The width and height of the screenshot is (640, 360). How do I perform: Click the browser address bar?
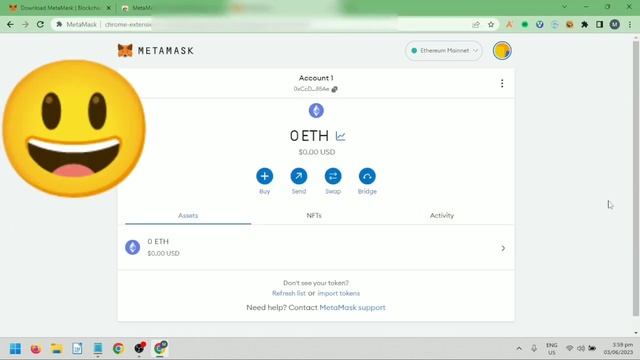(x=261, y=24)
